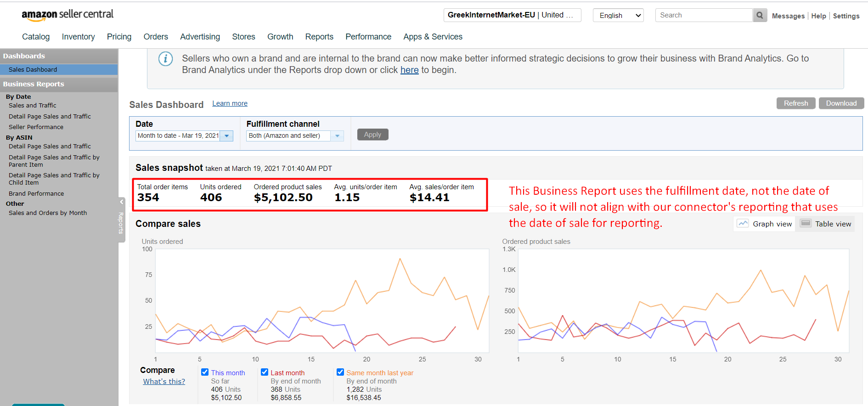Open Brand Performance report
The image size is (868, 406).
(x=36, y=193)
